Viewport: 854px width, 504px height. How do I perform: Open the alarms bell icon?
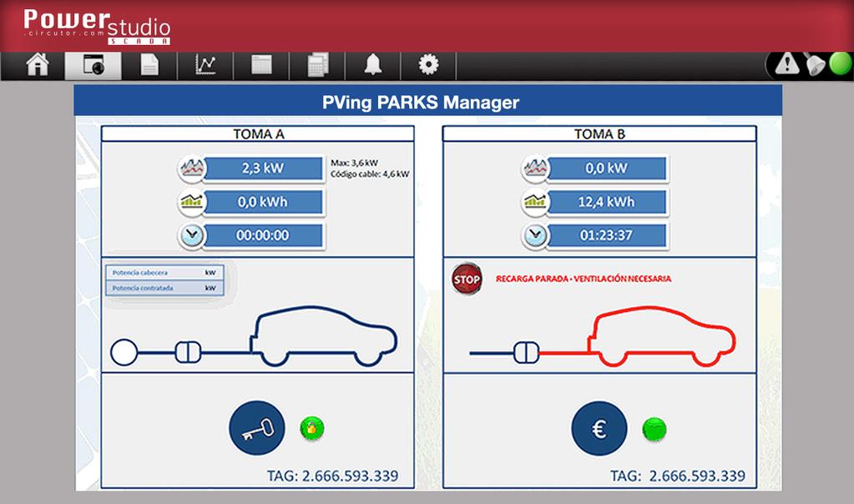(373, 65)
